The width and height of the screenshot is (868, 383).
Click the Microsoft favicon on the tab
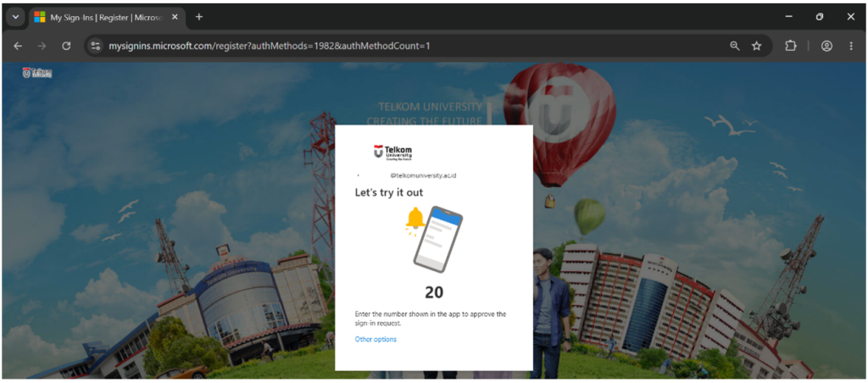point(40,17)
